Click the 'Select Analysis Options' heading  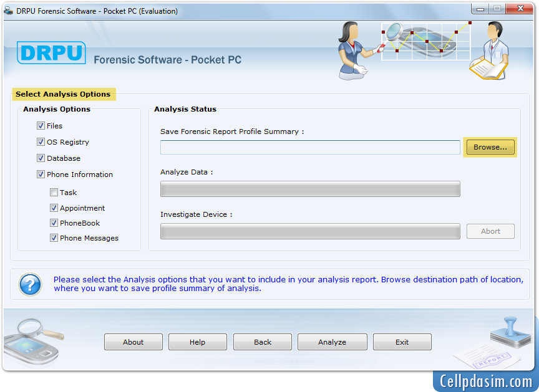point(63,94)
